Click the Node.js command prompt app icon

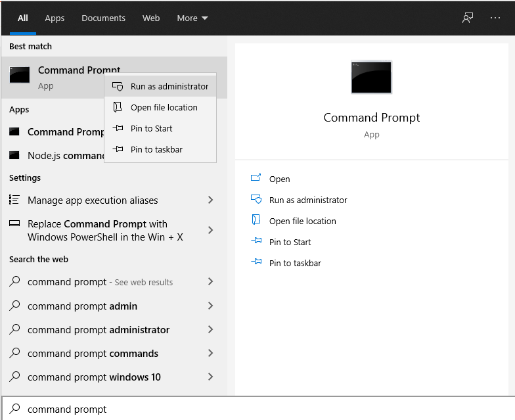click(14, 156)
